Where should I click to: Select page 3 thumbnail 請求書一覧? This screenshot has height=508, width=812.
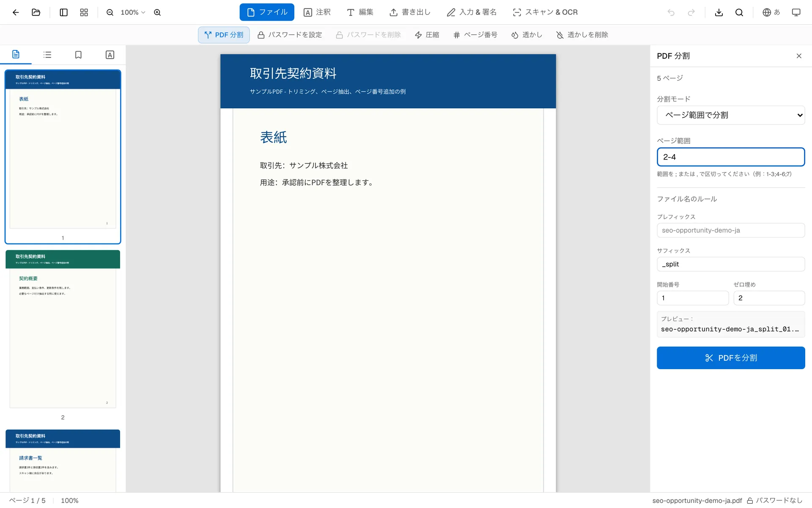[63, 461]
